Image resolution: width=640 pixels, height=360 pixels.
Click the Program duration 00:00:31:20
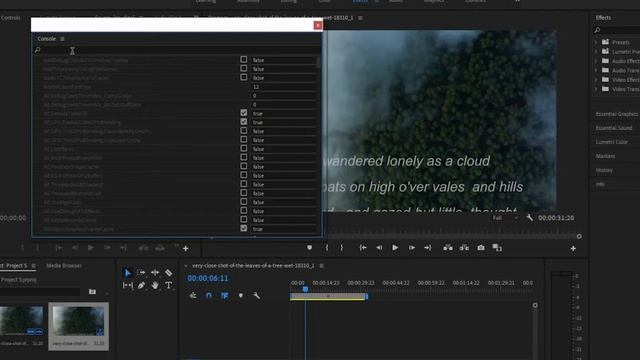556,218
